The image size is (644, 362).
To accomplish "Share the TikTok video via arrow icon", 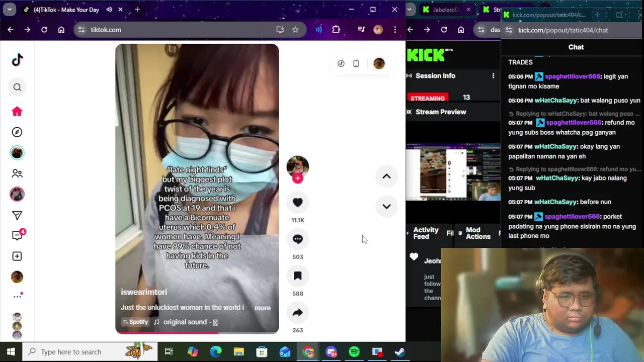I will pos(298,313).
